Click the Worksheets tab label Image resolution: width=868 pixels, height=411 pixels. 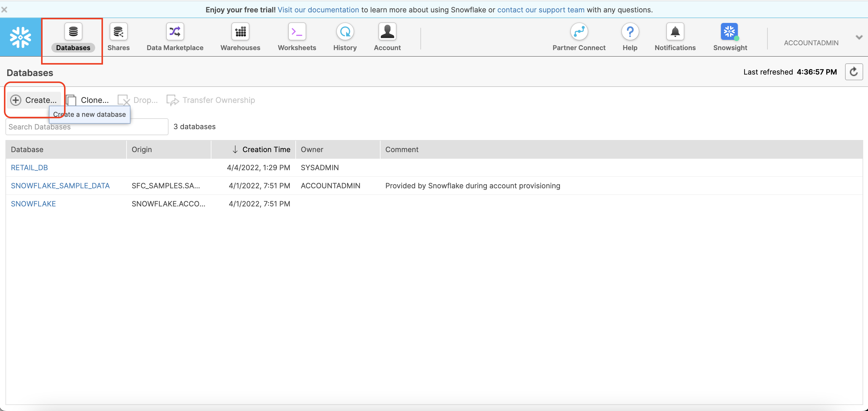pyautogui.click(x=297, y=47)
